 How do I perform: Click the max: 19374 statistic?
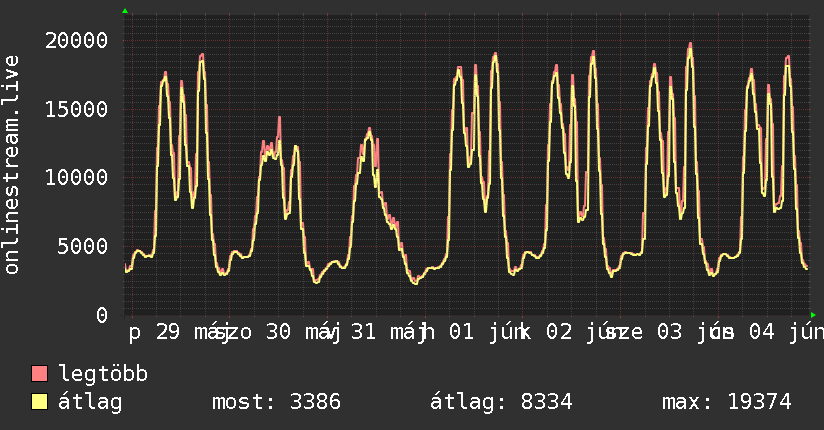tap(727, 402)
